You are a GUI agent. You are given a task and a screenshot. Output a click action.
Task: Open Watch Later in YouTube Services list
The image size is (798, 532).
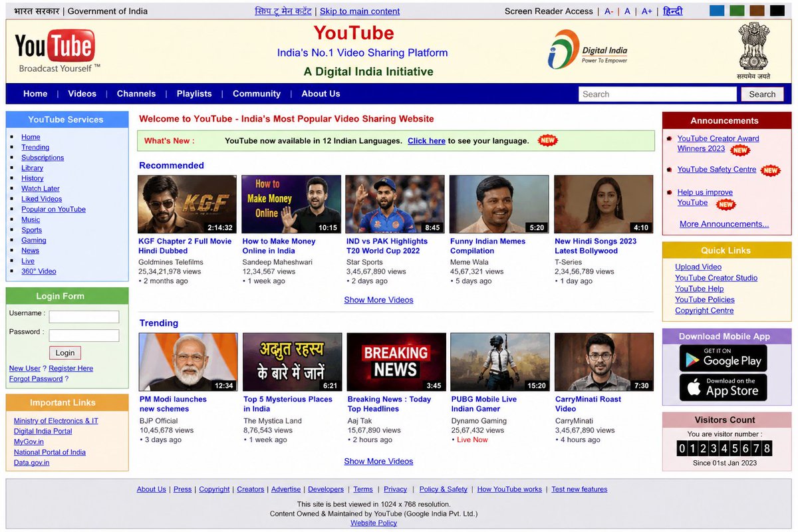(41, 189)
